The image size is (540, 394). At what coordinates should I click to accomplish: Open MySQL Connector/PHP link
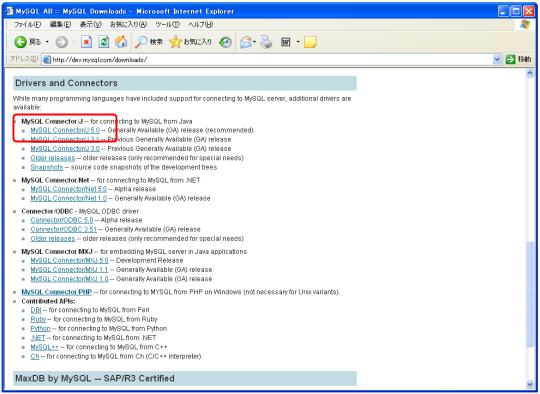[56, 292]
